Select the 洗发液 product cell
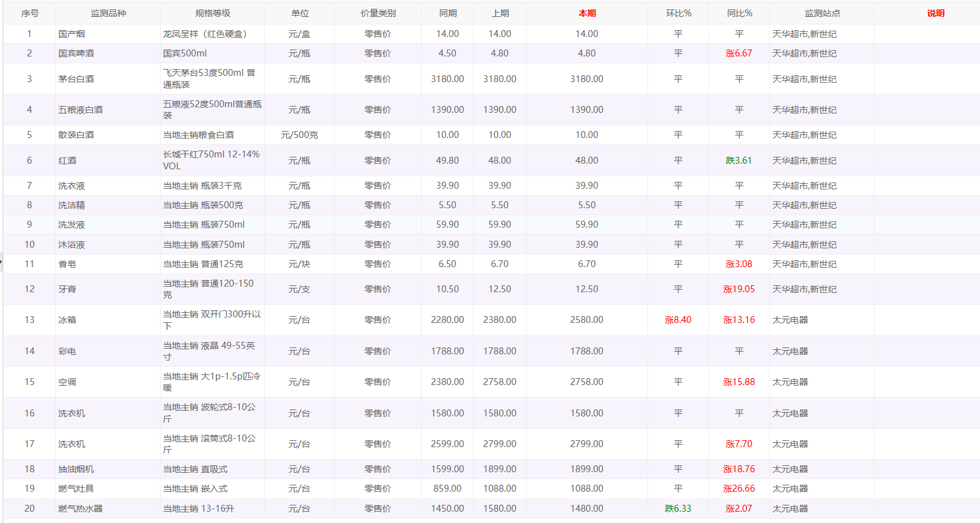Screen dimensions: 980x523 [x=108, y=225]
